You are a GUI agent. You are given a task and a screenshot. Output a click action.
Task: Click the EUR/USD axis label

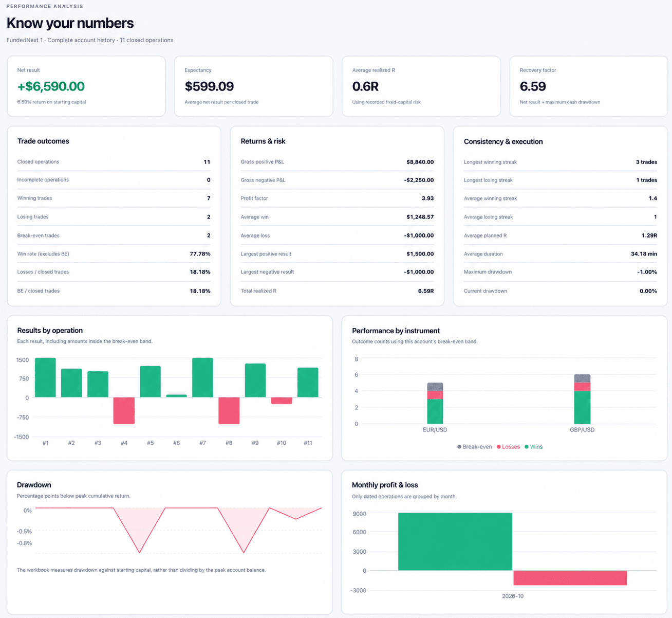pos(435,430)
